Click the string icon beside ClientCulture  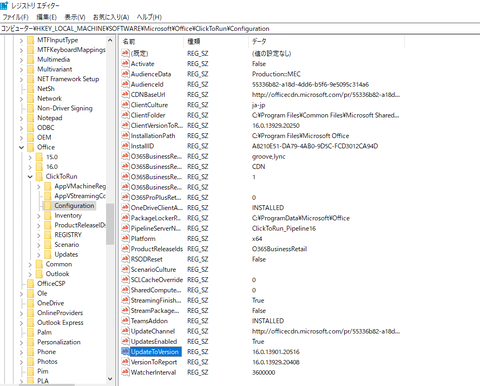click(125, 105)
